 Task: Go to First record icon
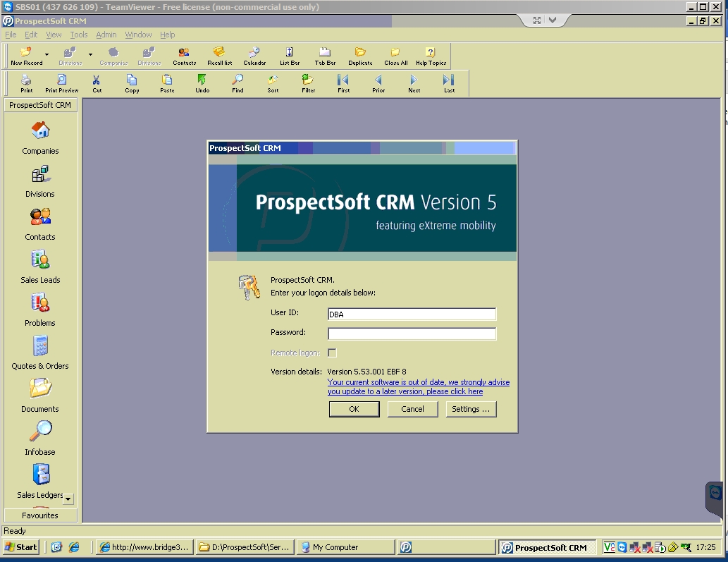coord(344,84)
